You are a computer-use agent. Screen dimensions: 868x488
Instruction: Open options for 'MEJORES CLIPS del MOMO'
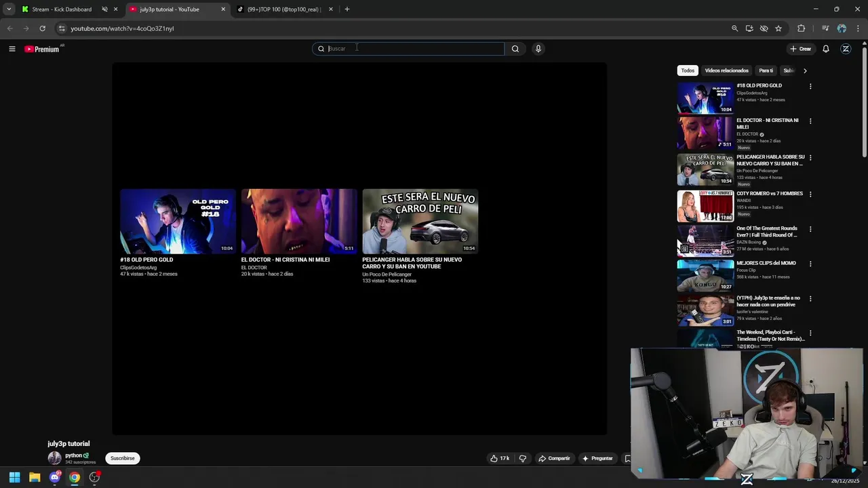810,264
